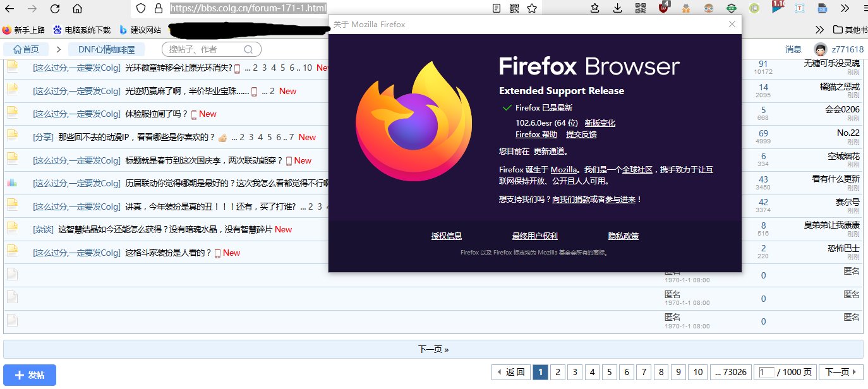This screenshot has width=868, height=389.
Task: Jump to last page 73026
Action: (732, 372)
